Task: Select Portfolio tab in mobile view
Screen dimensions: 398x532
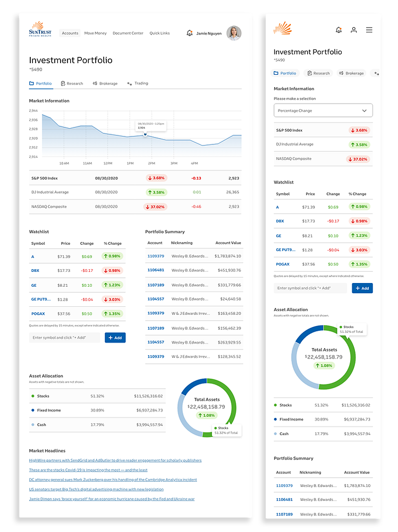Action: pos(285,73)
